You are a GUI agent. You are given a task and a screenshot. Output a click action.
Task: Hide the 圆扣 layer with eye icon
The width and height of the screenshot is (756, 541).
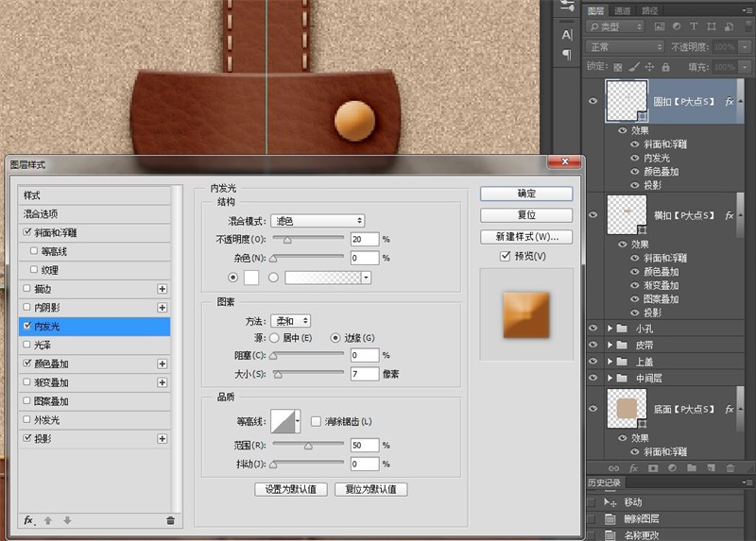click(x=593, y=101)
